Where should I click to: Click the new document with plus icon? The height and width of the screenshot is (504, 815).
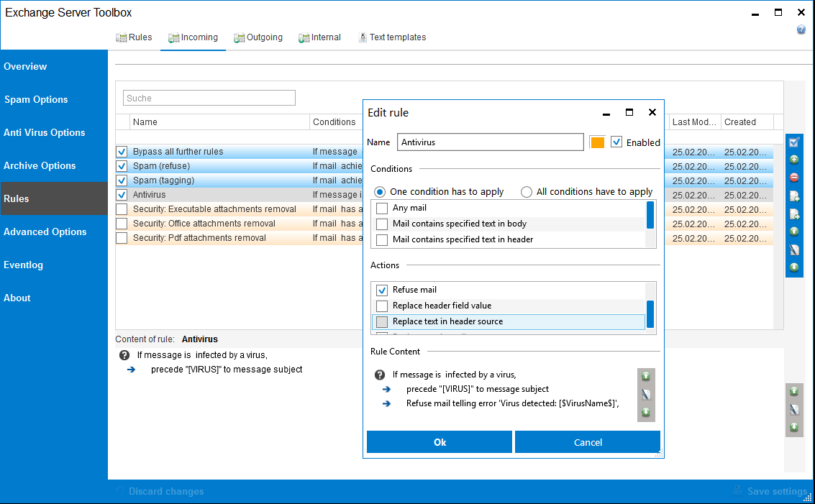click(794, 196)
